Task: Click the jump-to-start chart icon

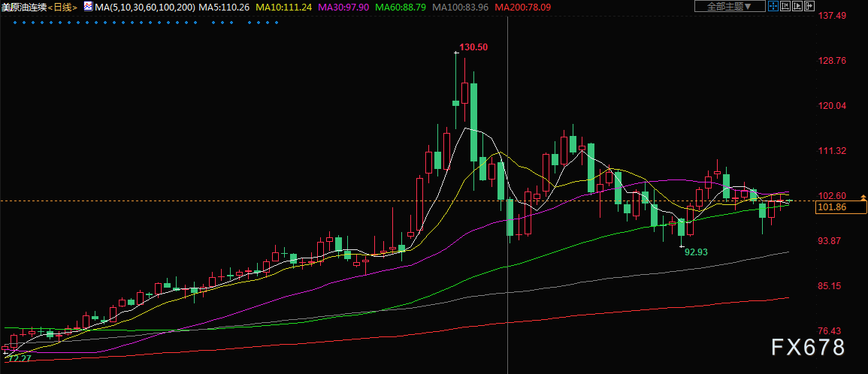Action: pos(785,6)
